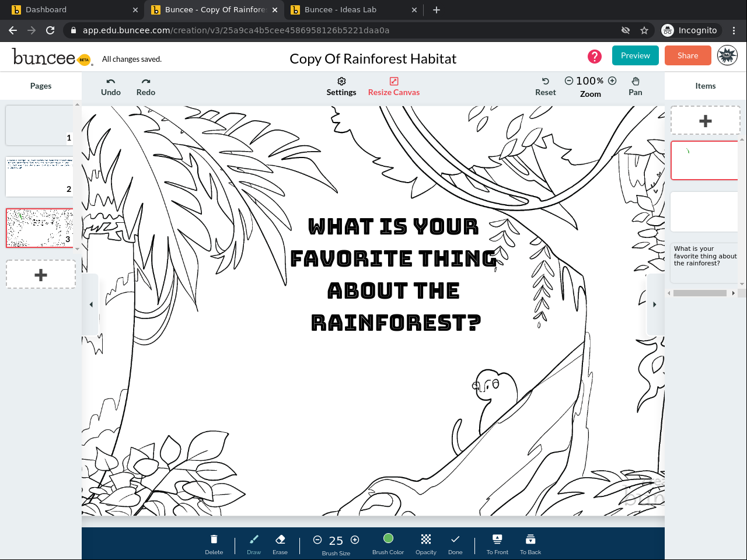Screen dimensions: 747x560
Task: Zoom out with the minus icon
Action: 569,81
